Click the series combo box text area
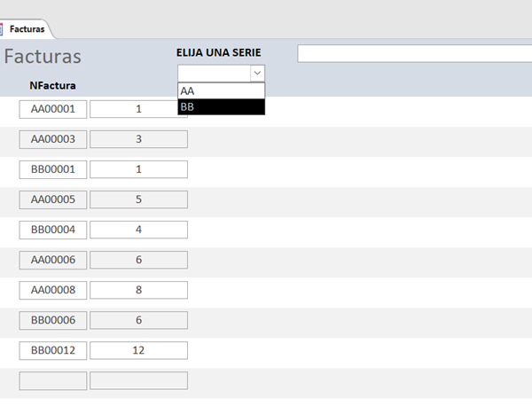Screen dimensions: 532x406 (x=214, y=74)
